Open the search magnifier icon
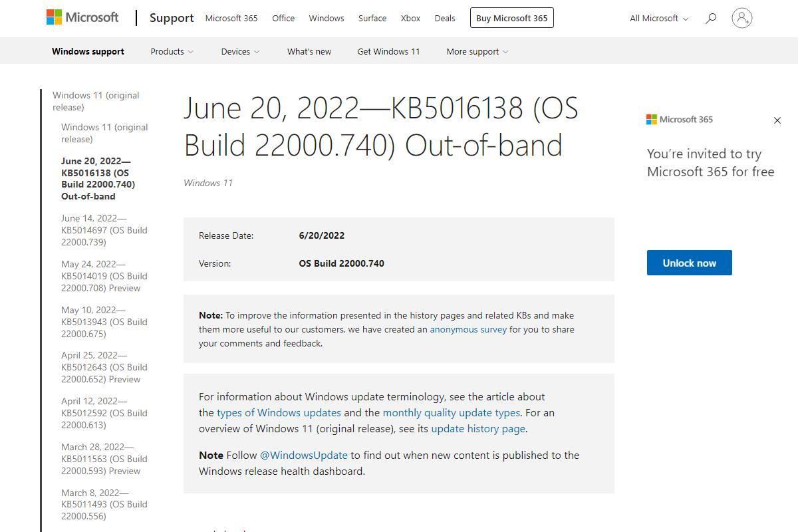798x532 pixels. tap(711, 18)
